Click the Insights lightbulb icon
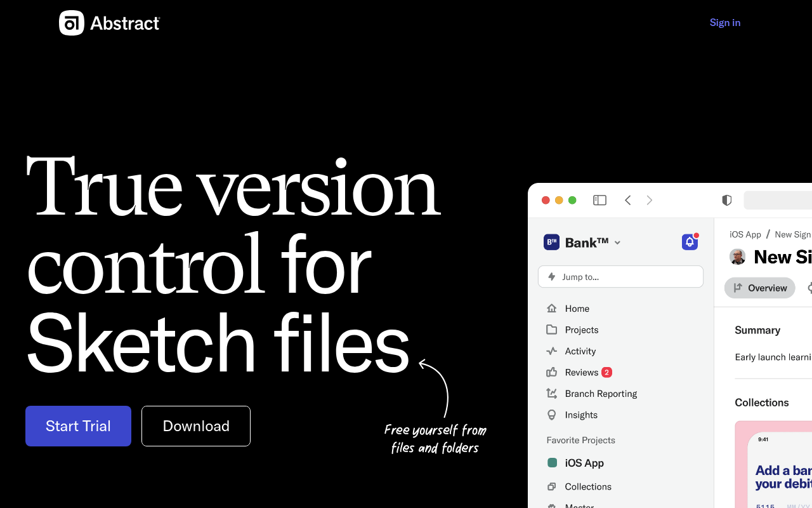 click(x=552, y=415)
